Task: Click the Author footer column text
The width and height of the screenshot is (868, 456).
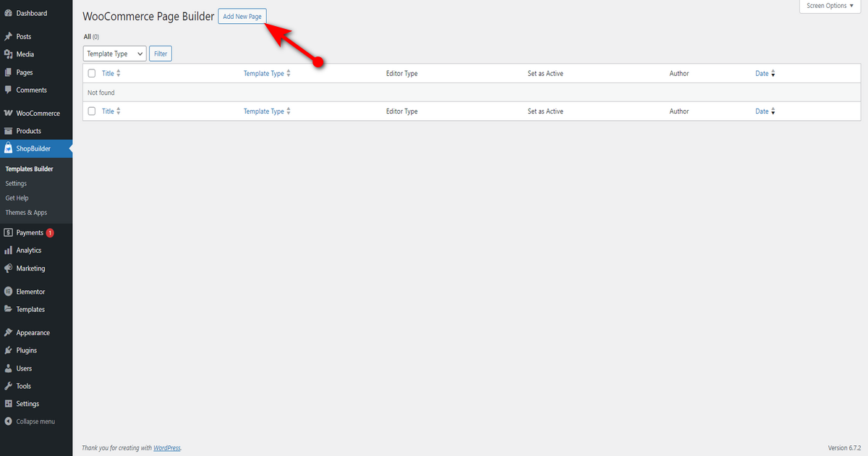Action: [x=679, y=111]
